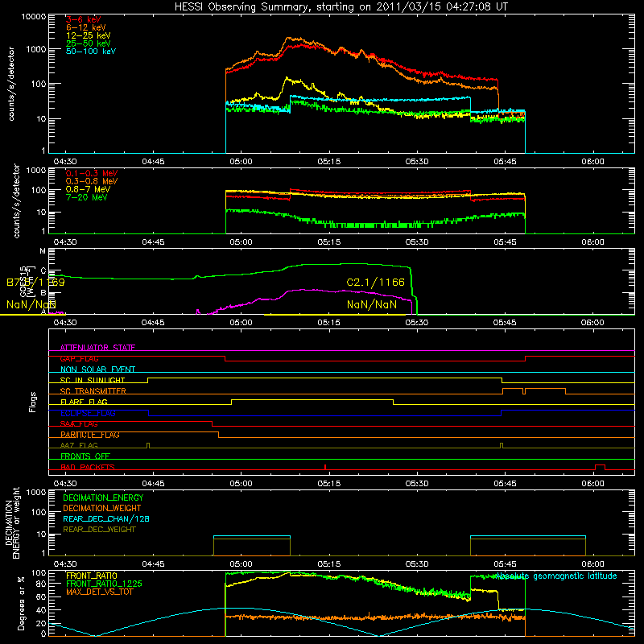Image resolution: width=644 pixels, height=644 pixels.
Task: Click the SAA_FLAG label
Action: tap(79, 423)
